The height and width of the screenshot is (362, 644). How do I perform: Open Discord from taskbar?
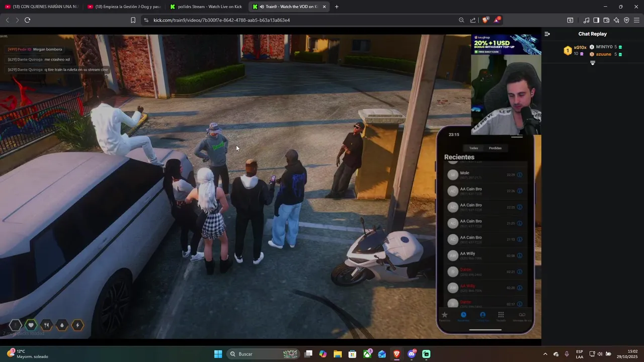412,354
